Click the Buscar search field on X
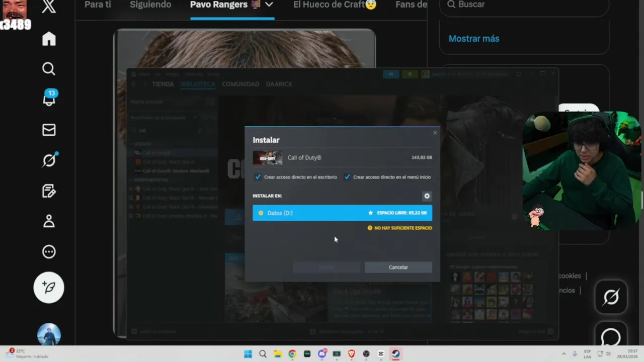The width and height of the screenshot is (644, 362). coord(523,5)
